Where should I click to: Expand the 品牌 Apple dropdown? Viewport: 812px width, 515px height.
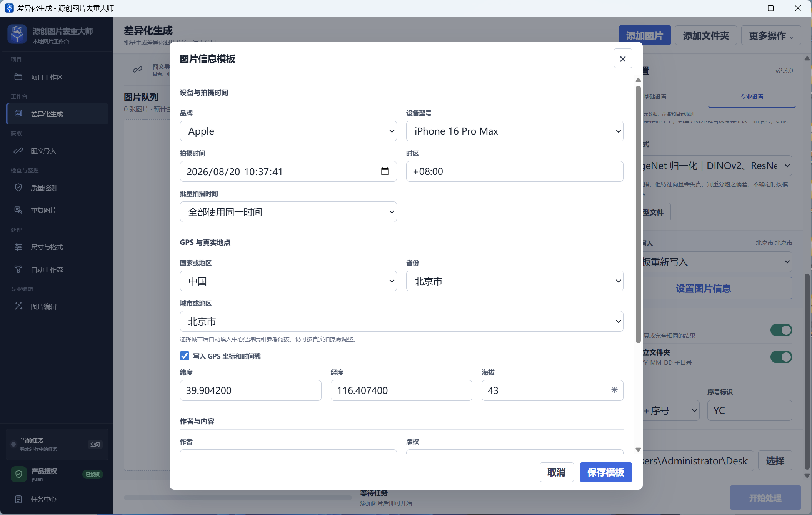pyautogui.click(x=288, y=131)
